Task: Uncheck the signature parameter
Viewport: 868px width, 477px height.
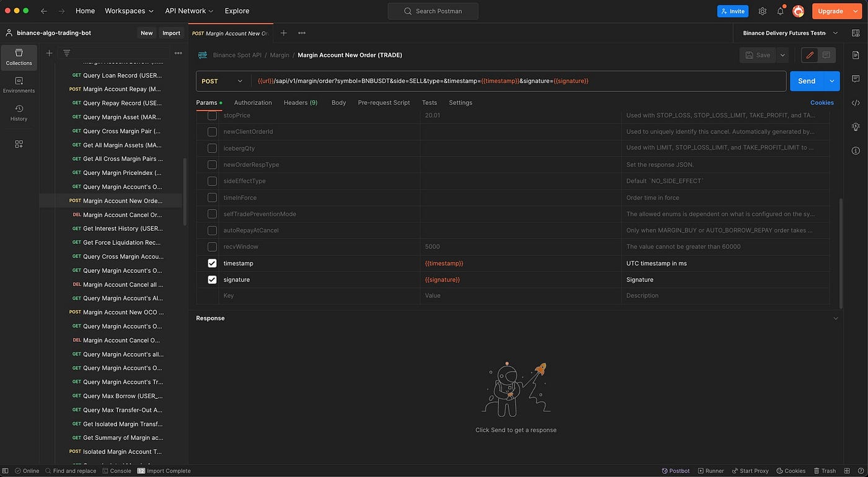Action: pos(212,280)
